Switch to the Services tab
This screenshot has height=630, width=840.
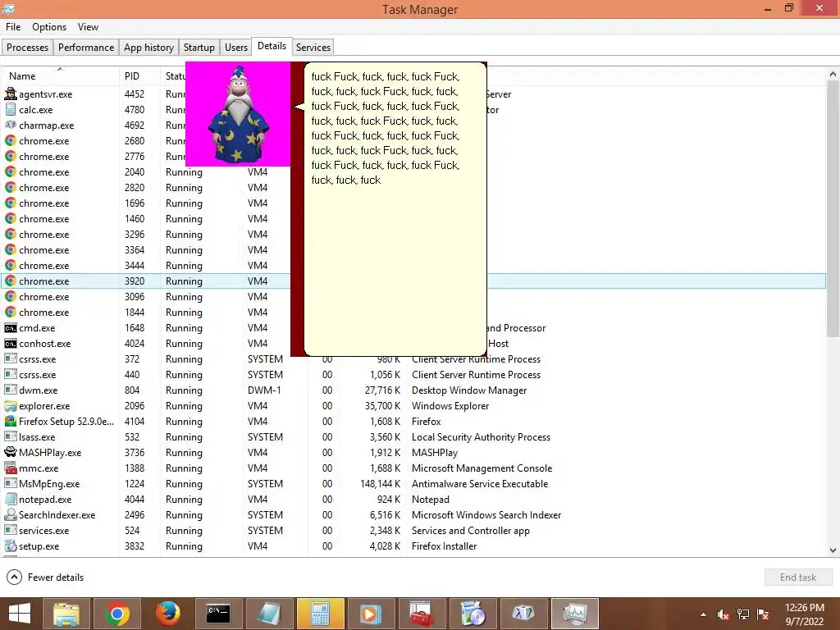click(x=313, y=47)
